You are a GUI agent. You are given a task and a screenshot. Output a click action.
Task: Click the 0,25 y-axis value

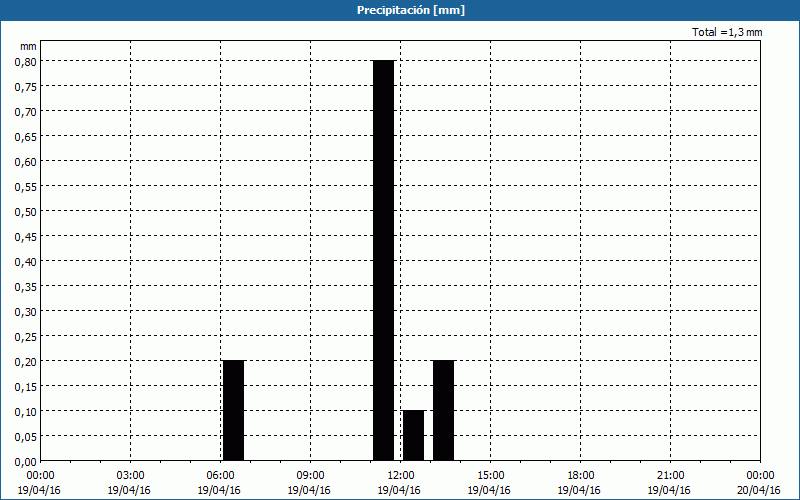26,336
